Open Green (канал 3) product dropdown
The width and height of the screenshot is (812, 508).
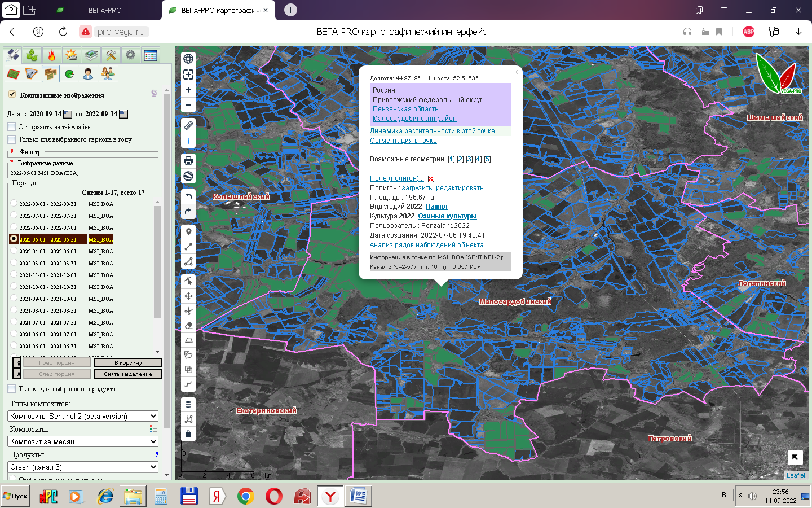pyautogui.click(x=83, y=467)
